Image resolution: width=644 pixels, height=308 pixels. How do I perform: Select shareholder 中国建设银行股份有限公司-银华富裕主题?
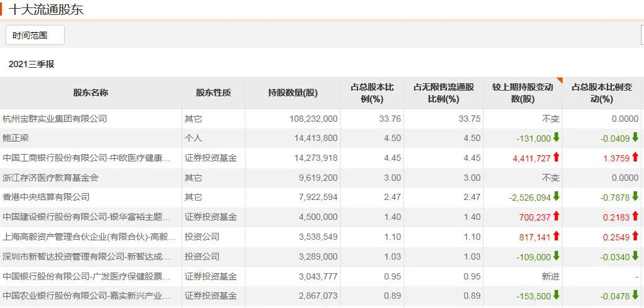click(x=86, y=217)
